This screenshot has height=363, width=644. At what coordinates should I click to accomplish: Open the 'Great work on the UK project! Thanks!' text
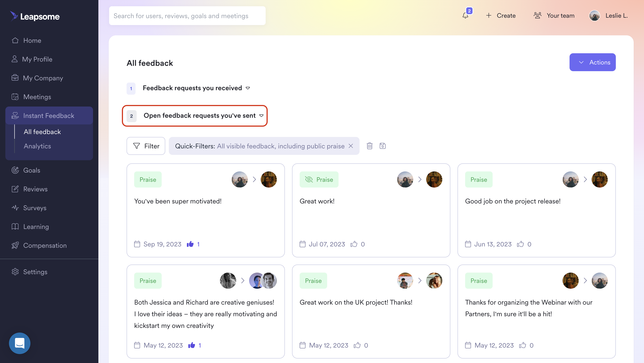pyautogui.click(x=356, y=302)
